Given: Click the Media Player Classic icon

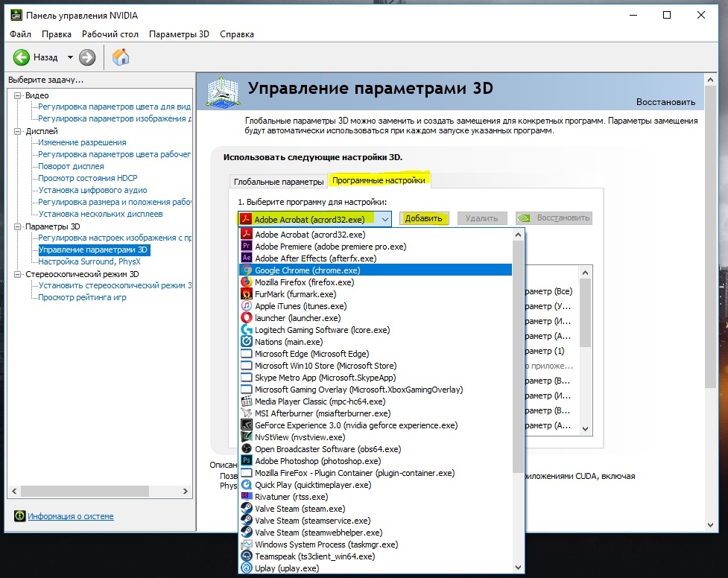Looking at the screenshot, I should [247, 401].
